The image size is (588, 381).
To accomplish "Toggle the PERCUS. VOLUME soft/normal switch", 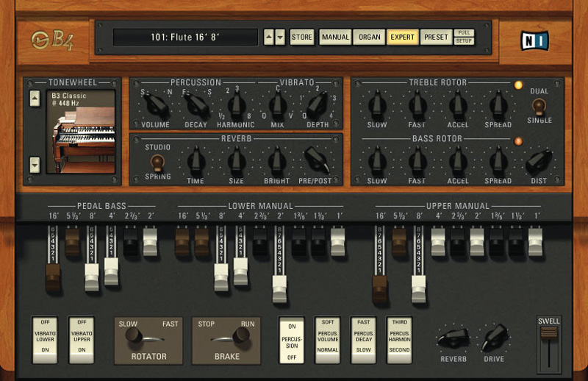I will point(327,340).
